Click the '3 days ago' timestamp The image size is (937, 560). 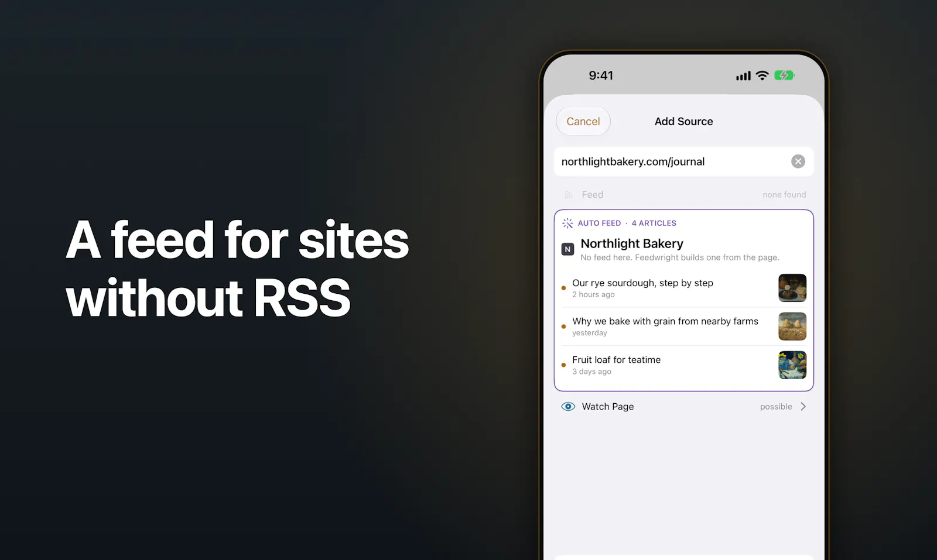(x=591, y=372)
